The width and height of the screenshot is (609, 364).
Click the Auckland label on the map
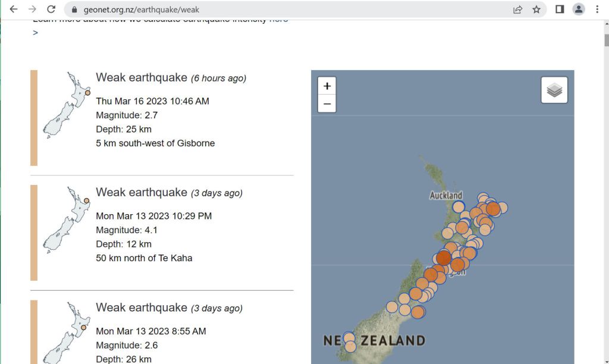[x=445, y=195]
